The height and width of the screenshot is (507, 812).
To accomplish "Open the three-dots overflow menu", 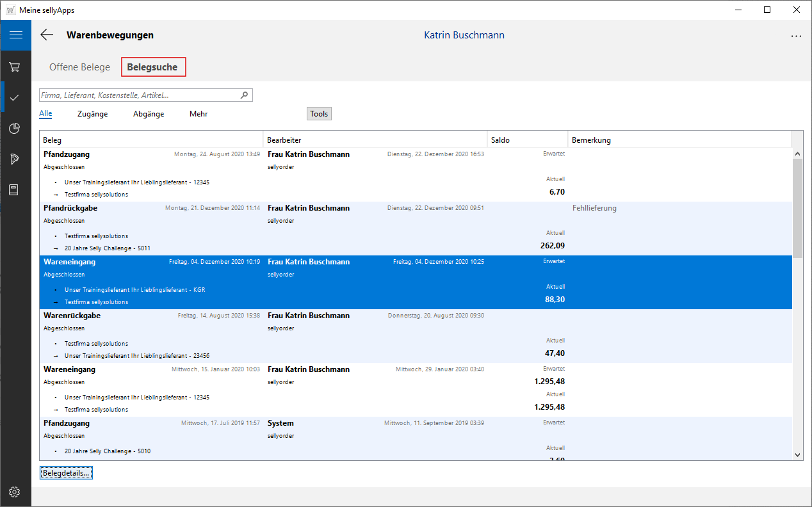I will 796,36.
